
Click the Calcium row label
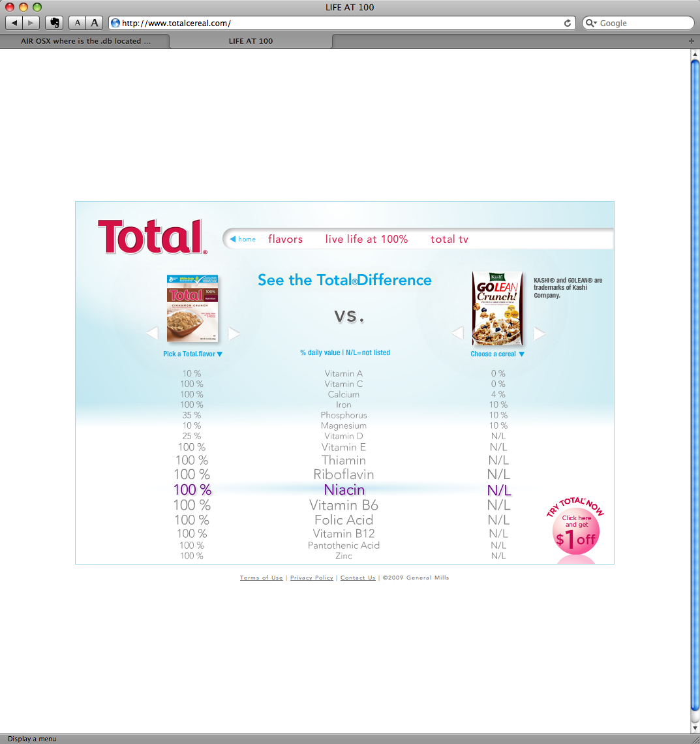click(344, 394)
